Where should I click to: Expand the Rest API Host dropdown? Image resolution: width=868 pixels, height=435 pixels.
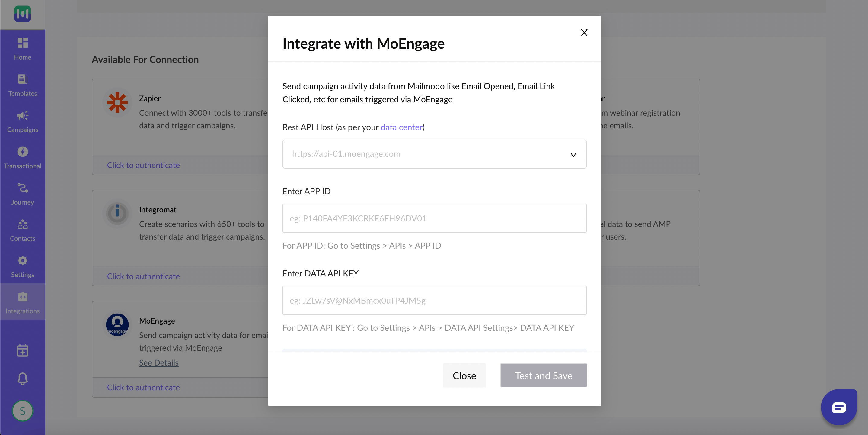pyautogui.click(x=434, y=154)
